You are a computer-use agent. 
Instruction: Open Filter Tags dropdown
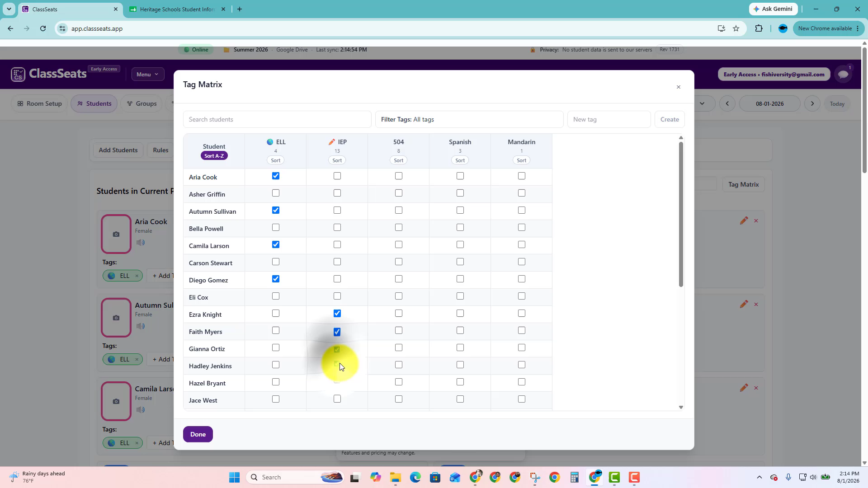(x=469, y=119)
